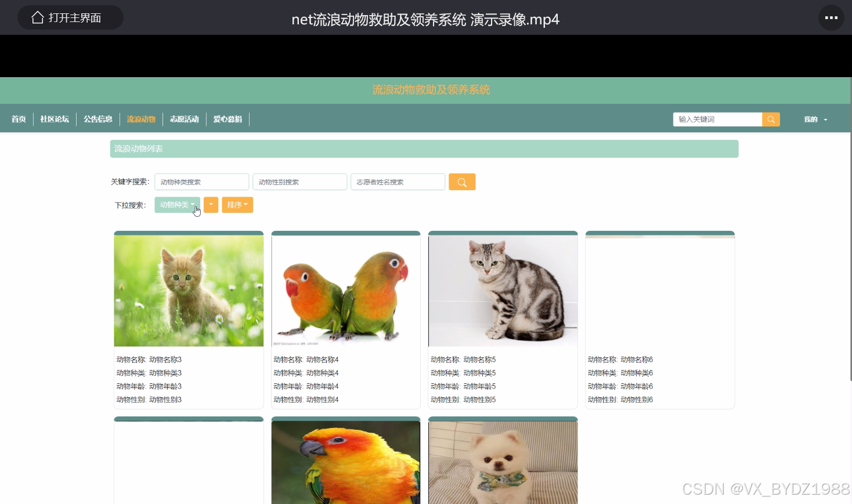Expand the 我的 account dropdown
The image size is (852, 504).
click(x=815, y=119)
